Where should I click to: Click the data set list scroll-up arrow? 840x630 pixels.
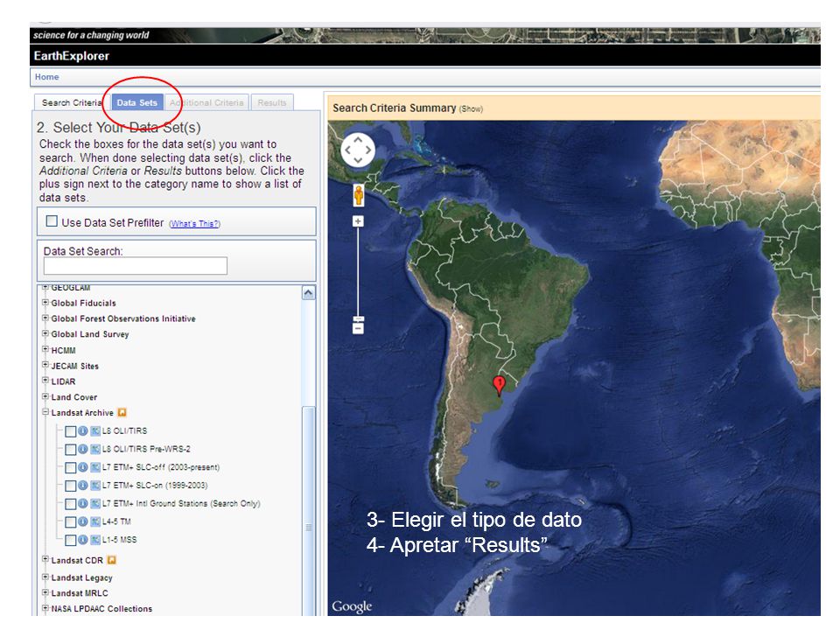(x=309, y=292)
